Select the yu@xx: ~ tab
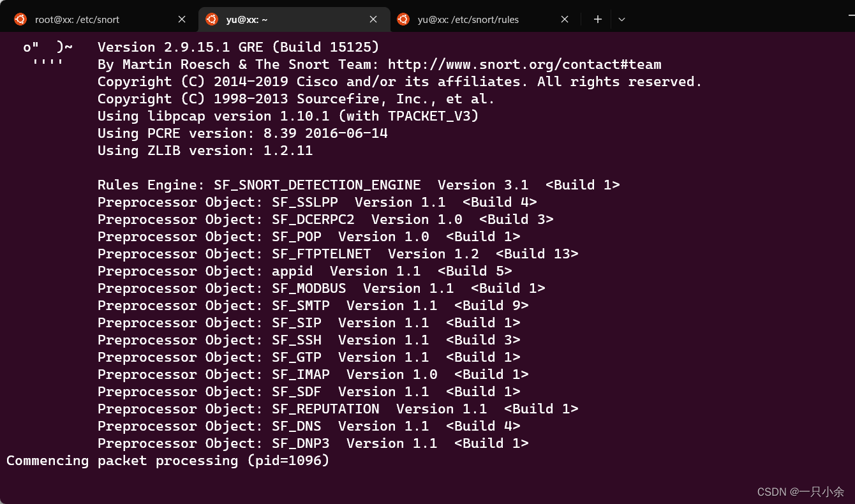Image resolution: width=855 pixels, height=504 pixels. 294,19
